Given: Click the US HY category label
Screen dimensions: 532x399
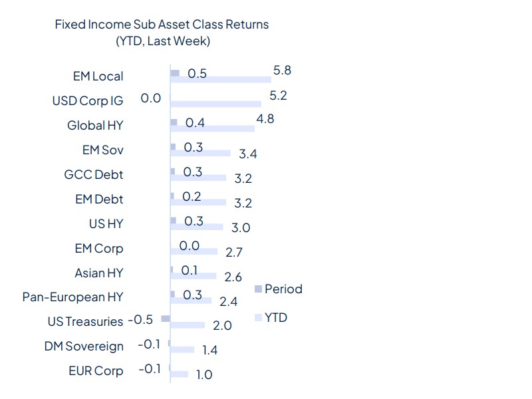Looking at the screenshot, I should [x=106, y=224].
